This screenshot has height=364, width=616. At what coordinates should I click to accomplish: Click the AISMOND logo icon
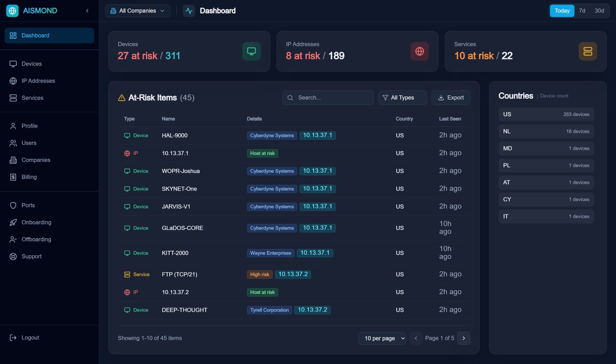[x=12, y=11]
